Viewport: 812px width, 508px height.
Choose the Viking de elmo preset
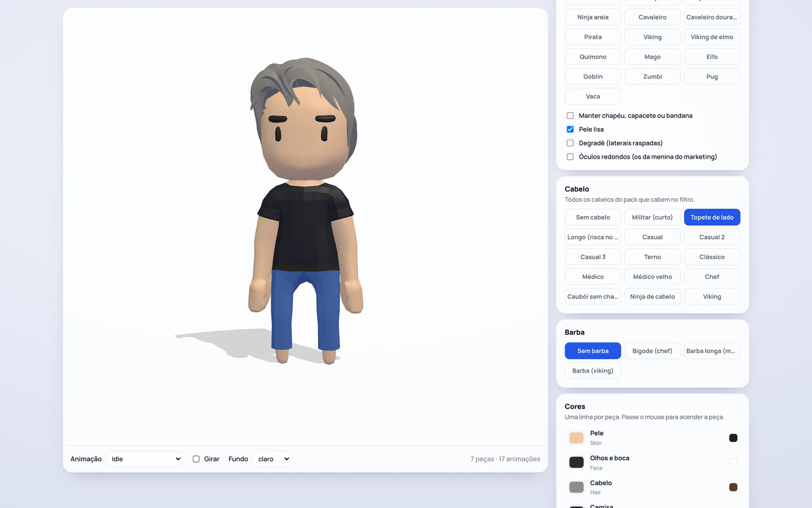click(x=712, y=37)
